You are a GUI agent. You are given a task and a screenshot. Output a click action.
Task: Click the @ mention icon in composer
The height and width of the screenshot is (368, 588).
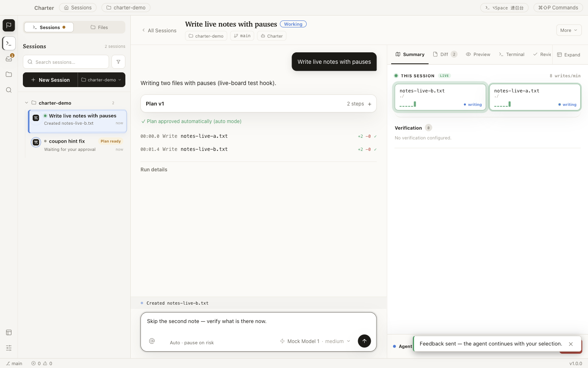click(x=152, y=341)
